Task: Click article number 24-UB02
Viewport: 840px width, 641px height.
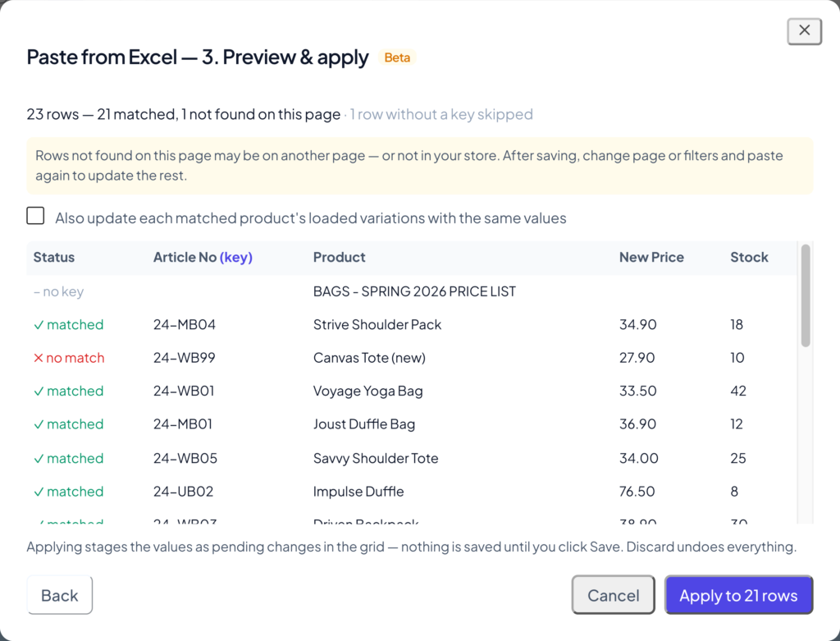Action: [x=183, y=492]
